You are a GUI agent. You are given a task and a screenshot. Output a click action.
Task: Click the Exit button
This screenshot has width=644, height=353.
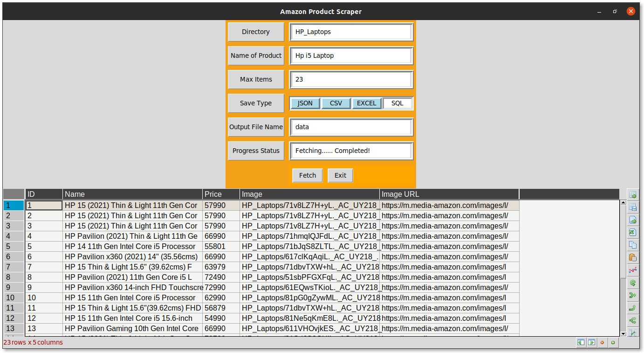click(x=340, y=175)
